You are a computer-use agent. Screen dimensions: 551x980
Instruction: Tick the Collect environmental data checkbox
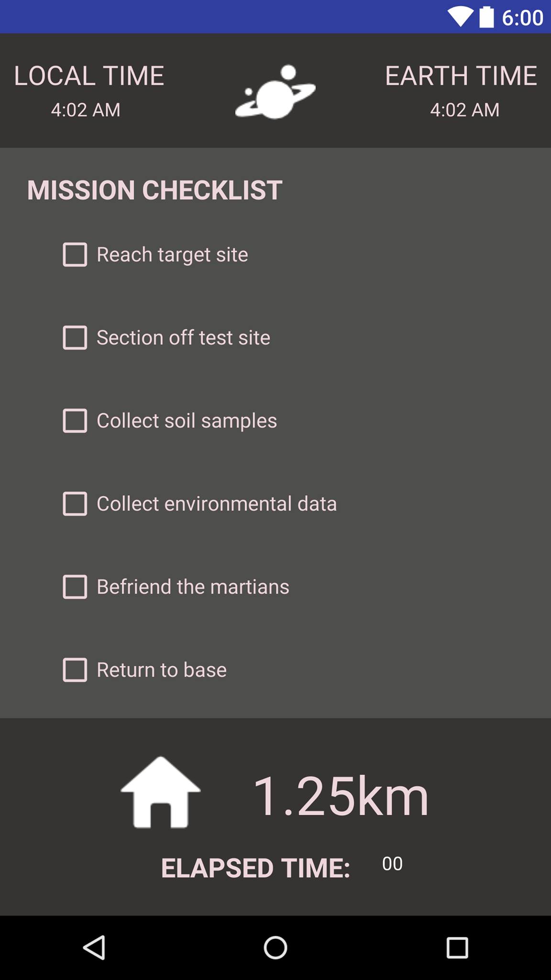[75, 504]
